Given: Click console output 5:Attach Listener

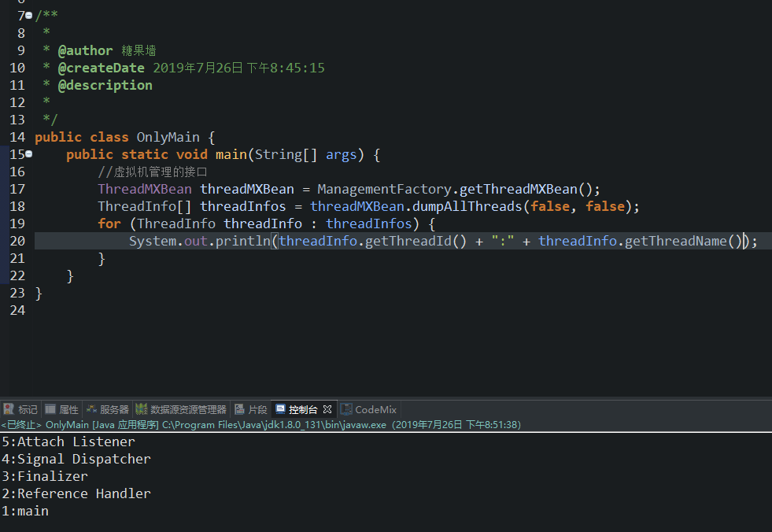Looking at the screenshot, I should 68,441.
